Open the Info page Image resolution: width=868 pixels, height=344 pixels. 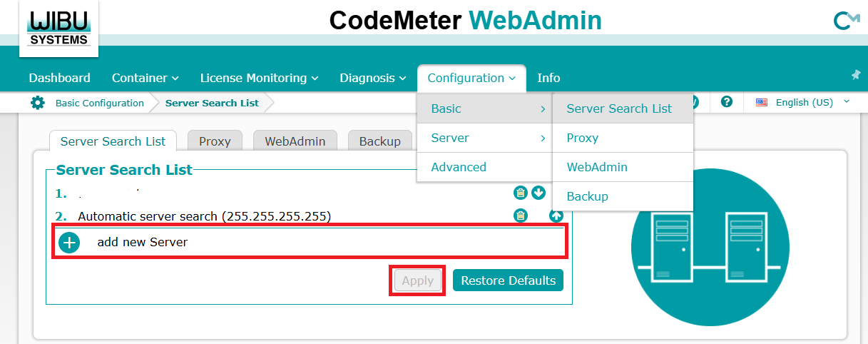pos(548,78)
